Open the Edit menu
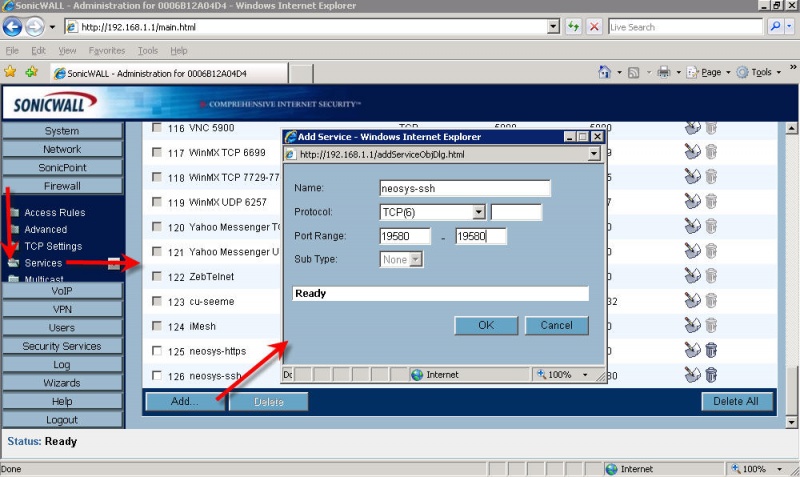The image size is (800, 477). pyautogui.click(x=38, y=51)
